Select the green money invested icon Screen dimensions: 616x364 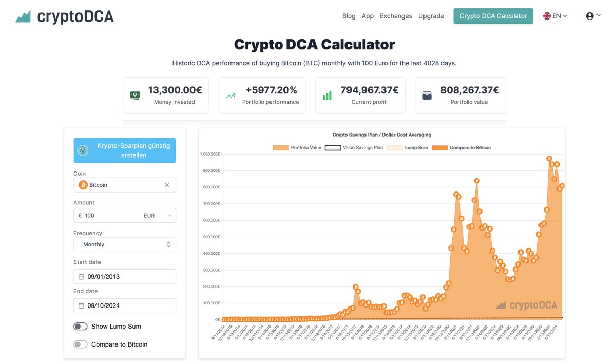[x=134, y=95]
